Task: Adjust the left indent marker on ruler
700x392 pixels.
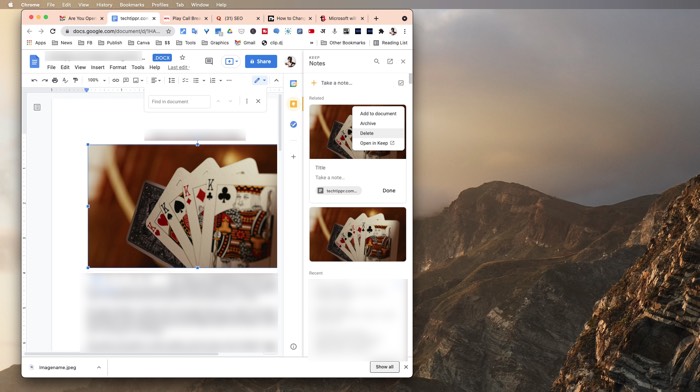Action: (87, 90)
